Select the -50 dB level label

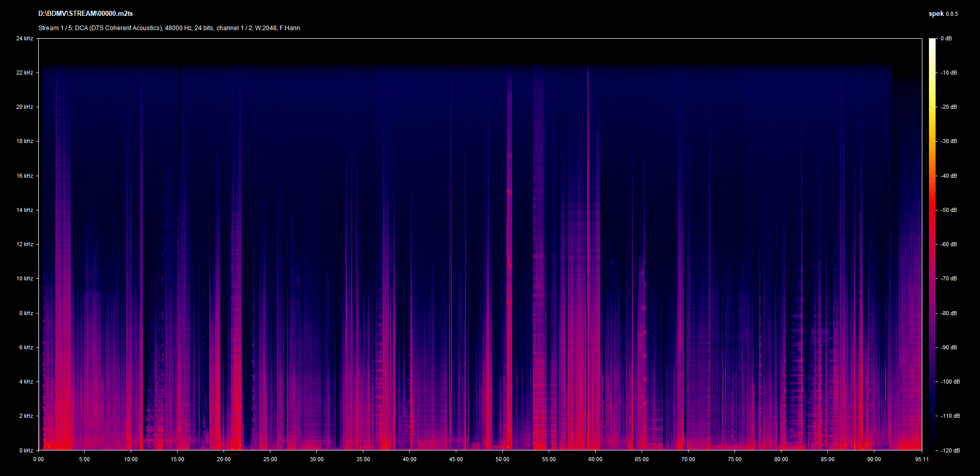point(949,210)
